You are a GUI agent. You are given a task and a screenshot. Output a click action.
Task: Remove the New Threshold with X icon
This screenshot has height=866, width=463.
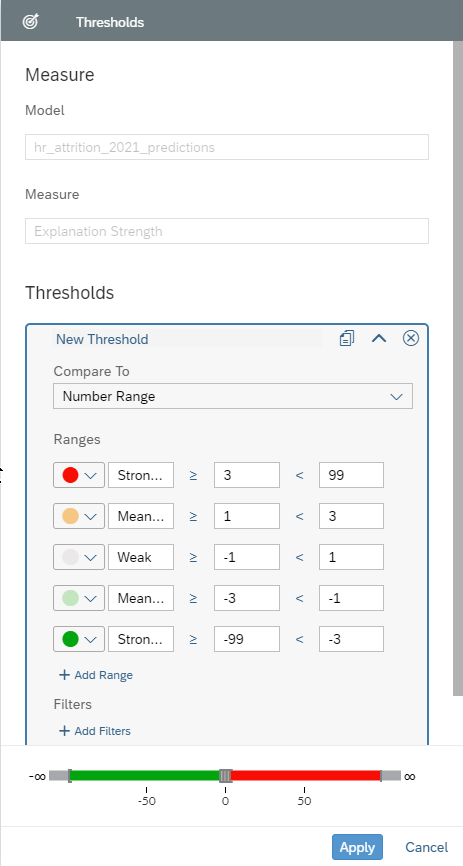(411, 338)
